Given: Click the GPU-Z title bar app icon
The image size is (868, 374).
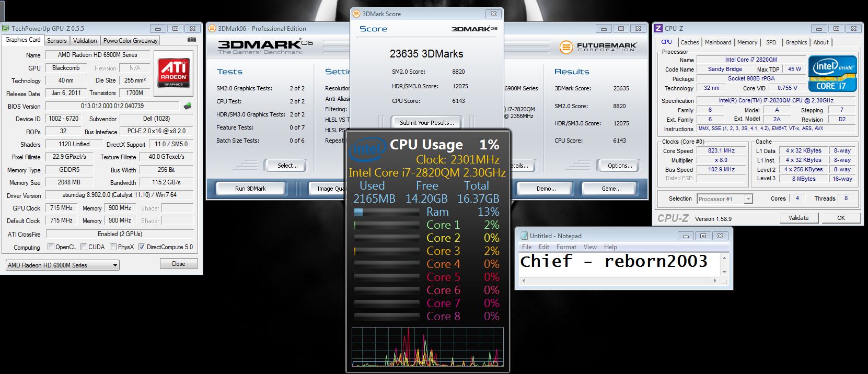Looking at the screenshot, I should coord(6,29).
